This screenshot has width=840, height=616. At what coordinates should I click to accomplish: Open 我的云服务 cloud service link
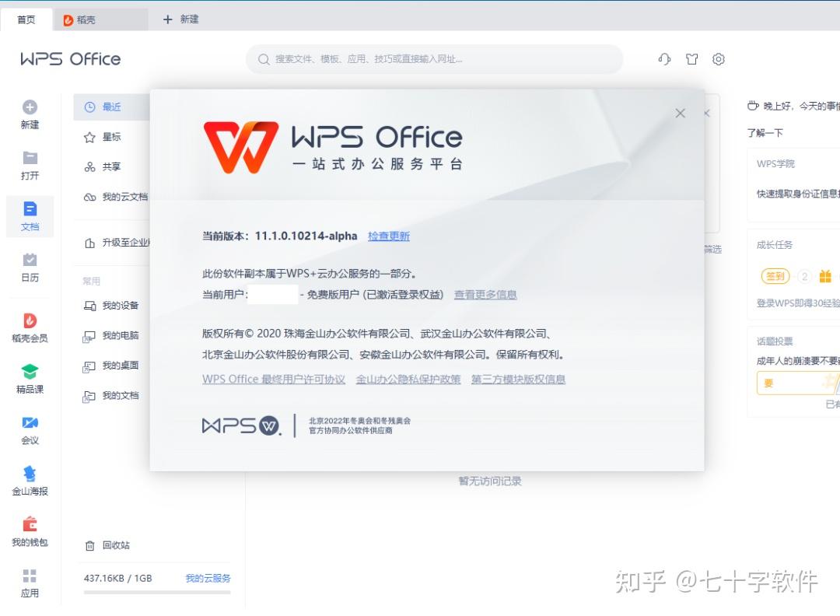coord(206,578)
